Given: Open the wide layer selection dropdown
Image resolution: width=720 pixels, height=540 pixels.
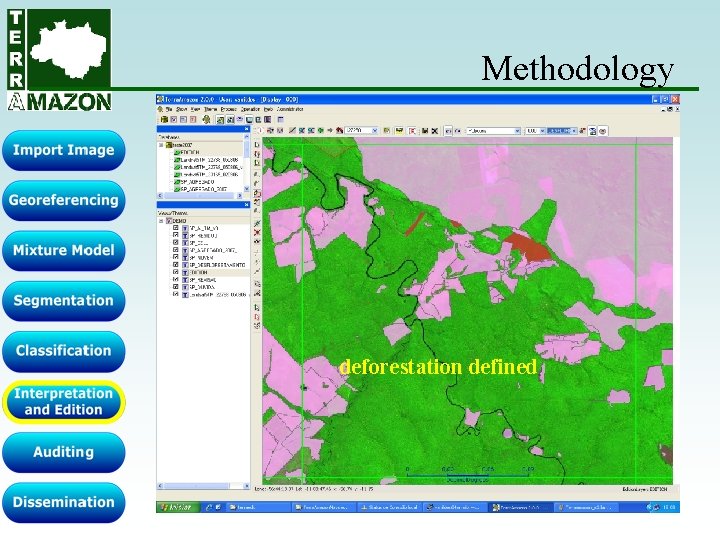Looking at the screenshot, I should click(517, 131).
